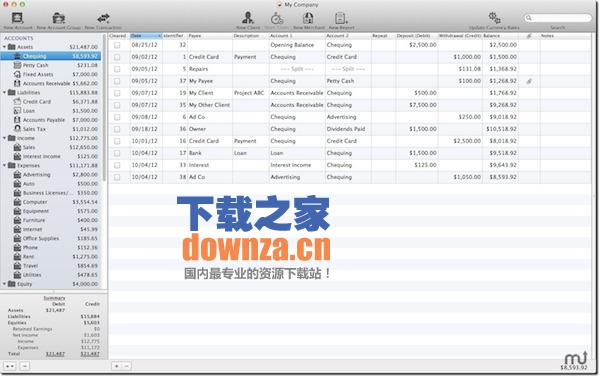Select the Computer expense account

[x=51, y=202]
